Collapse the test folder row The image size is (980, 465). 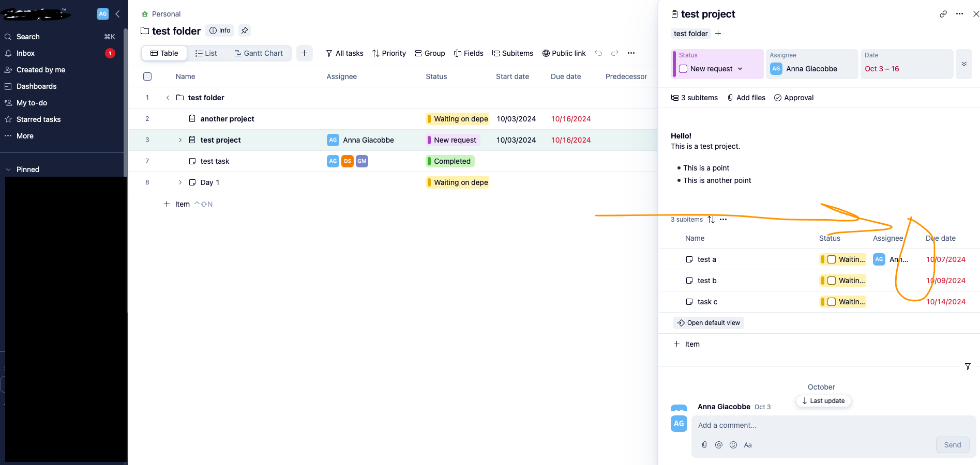point(168,98)
